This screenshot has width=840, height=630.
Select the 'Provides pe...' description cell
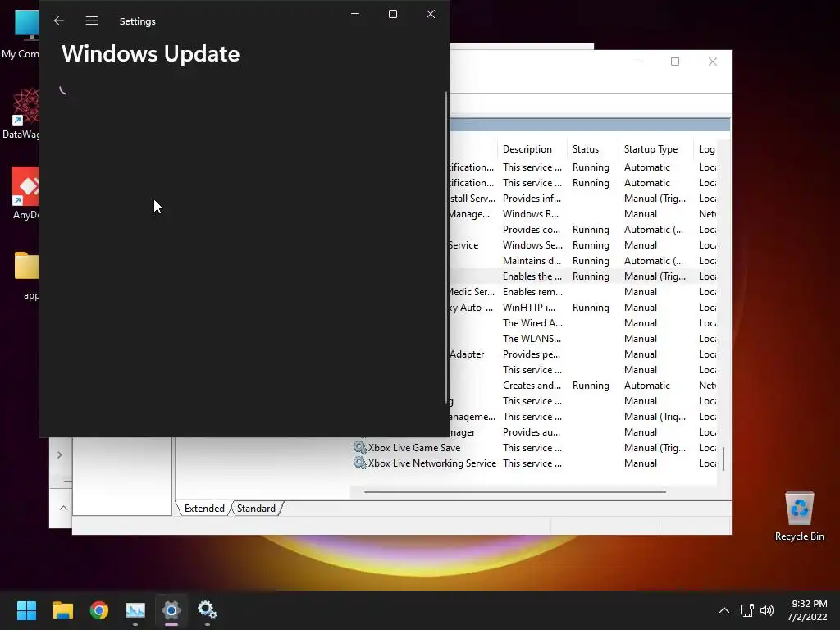coord(532,354)
